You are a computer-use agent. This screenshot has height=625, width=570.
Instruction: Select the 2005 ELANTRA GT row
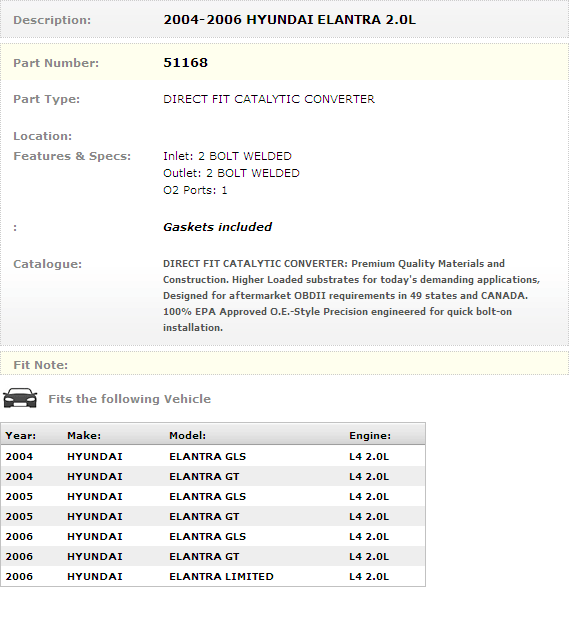(x=213, y=516)
